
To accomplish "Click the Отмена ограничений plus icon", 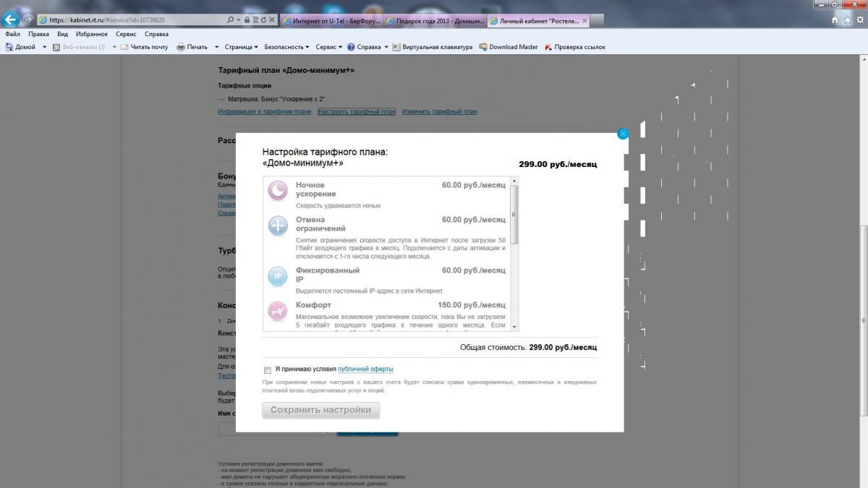I will (x=278, y=226).
